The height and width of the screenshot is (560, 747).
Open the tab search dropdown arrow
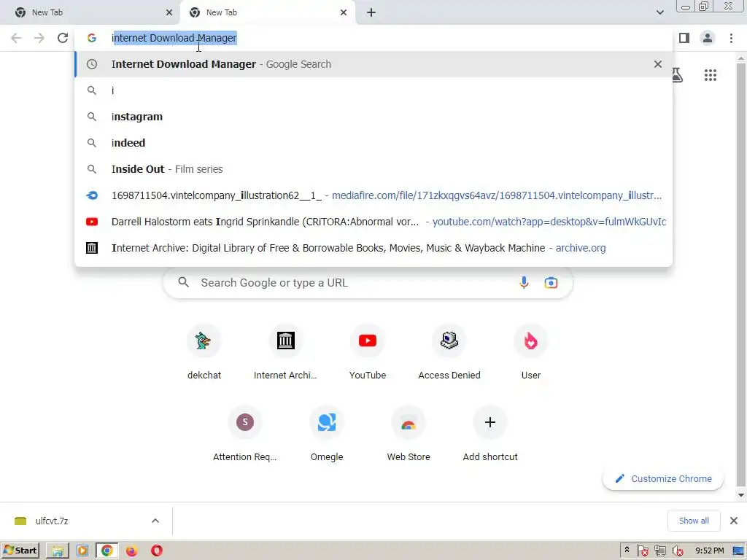coord(659,12)
